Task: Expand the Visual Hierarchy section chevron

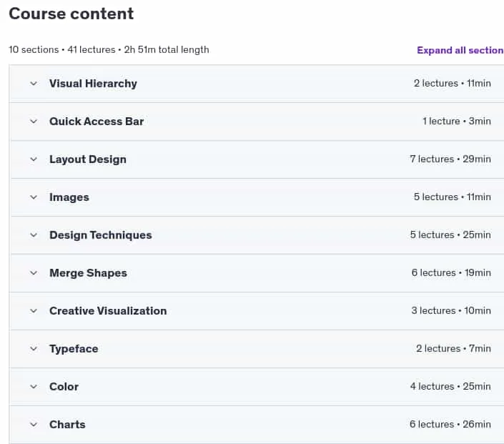Action: tap(34, 84)
